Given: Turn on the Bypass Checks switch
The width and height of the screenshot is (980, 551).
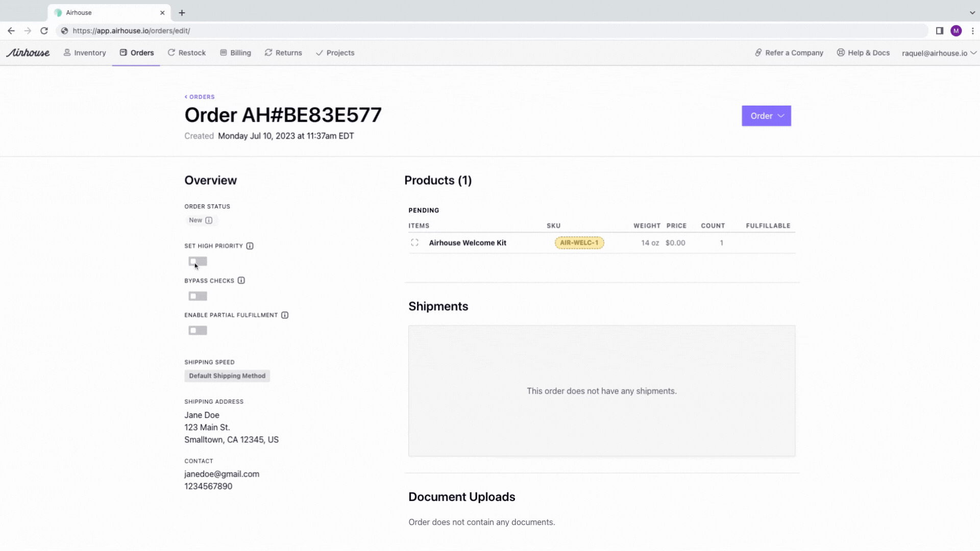Looking at the screenshot, I should tap(198, 296).
